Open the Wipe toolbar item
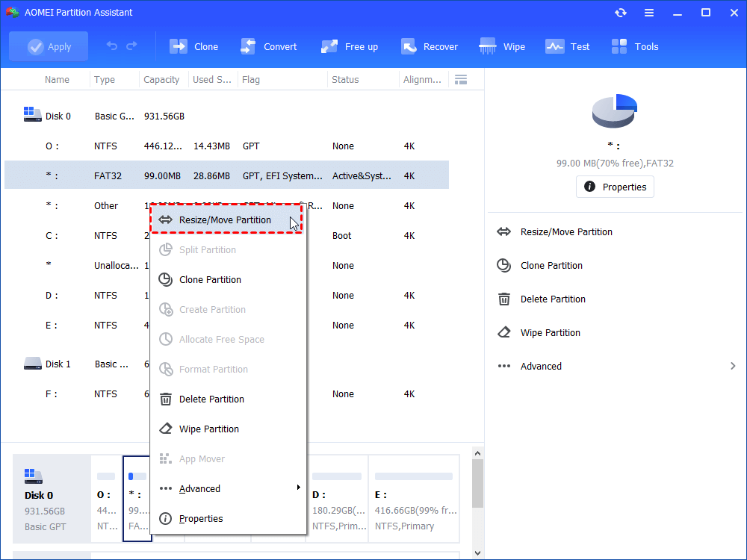Viewport: 747px width, 560px height. tap(502, 46)
